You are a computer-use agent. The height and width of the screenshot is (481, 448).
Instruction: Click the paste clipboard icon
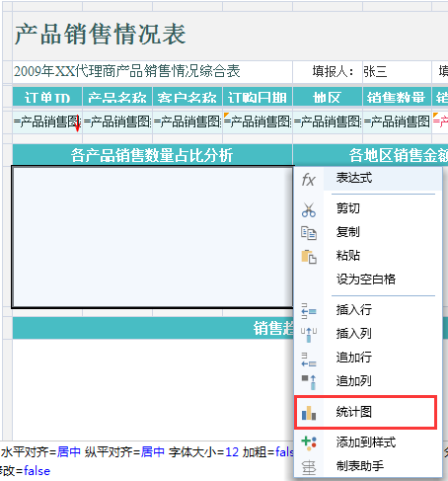click(309, 257)
